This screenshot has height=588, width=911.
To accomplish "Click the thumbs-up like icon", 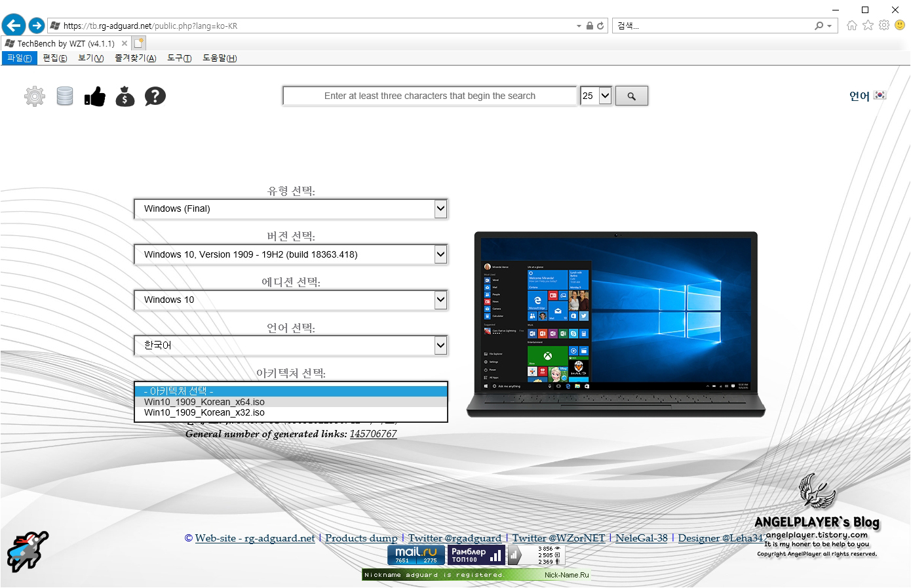I will [95, 96].
